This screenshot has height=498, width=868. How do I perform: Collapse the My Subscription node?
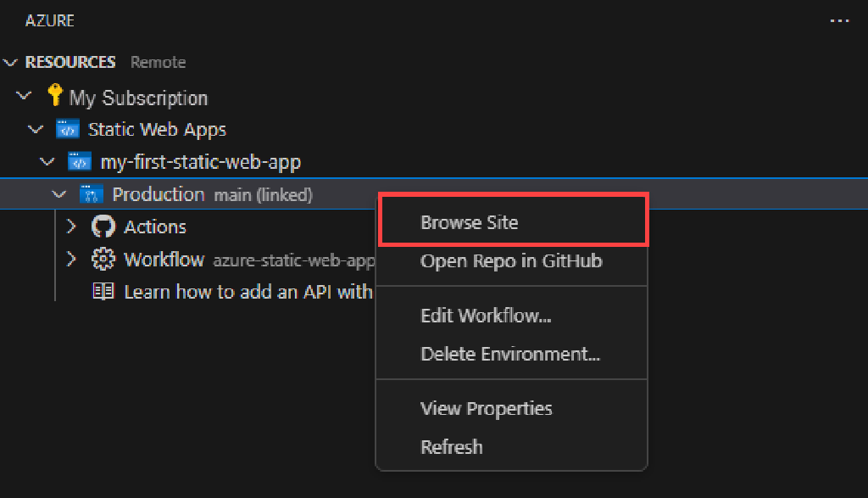click(x=23, y=96)
